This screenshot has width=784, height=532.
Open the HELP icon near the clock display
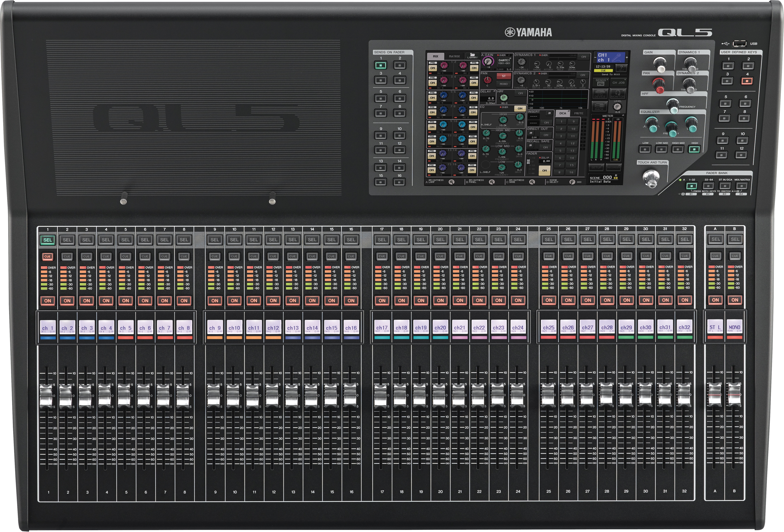coord(621,68)
